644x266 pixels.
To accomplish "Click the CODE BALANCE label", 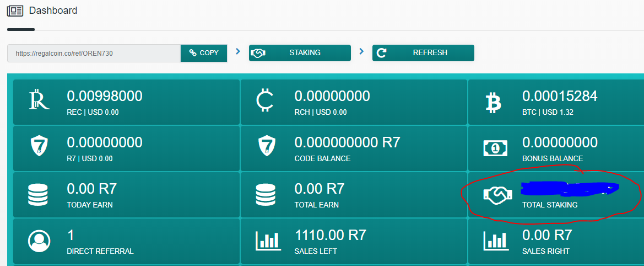I will pyautogui.click(x=322, y=159).
